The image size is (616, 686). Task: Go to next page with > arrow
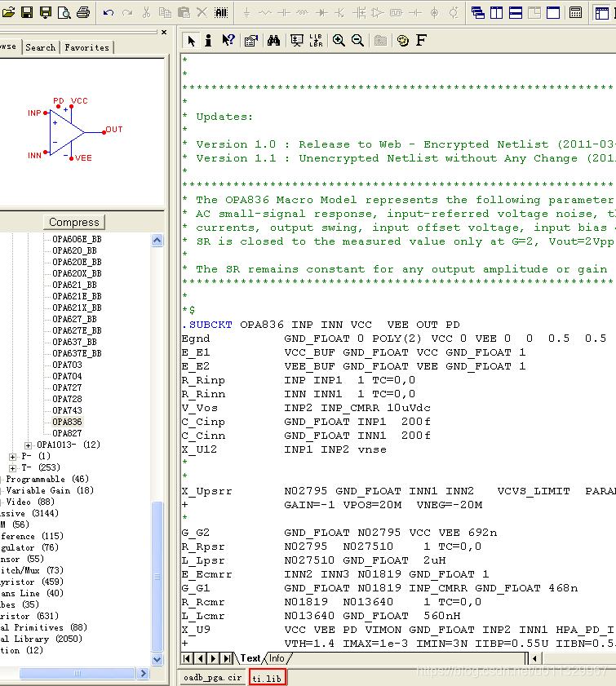(214, 658)
